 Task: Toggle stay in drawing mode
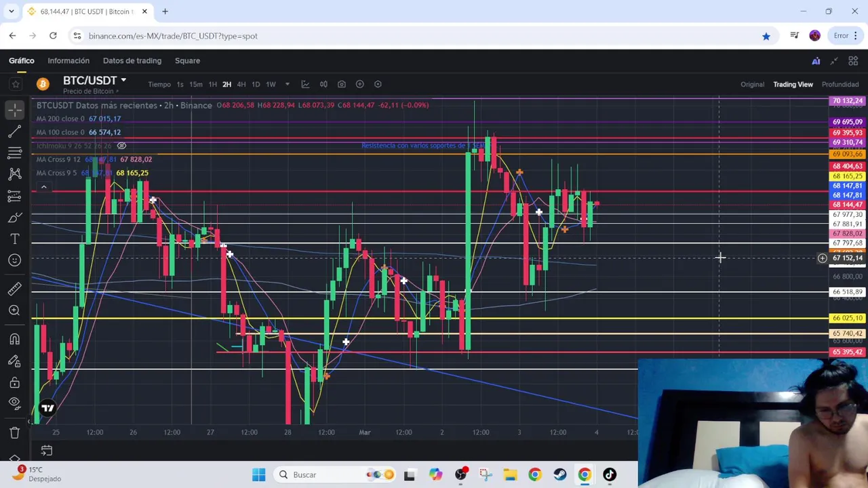coord(15,361)
